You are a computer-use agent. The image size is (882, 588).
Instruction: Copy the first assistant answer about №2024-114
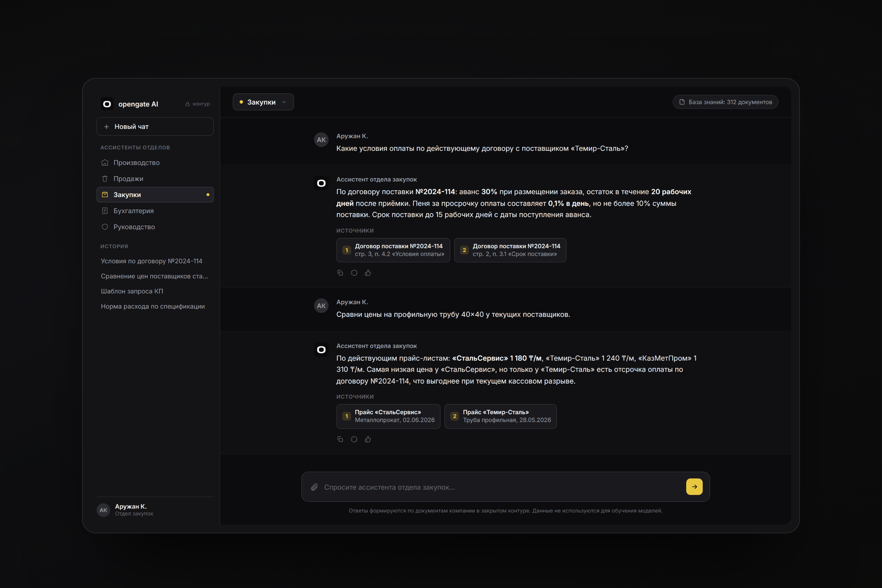point(340,273)
